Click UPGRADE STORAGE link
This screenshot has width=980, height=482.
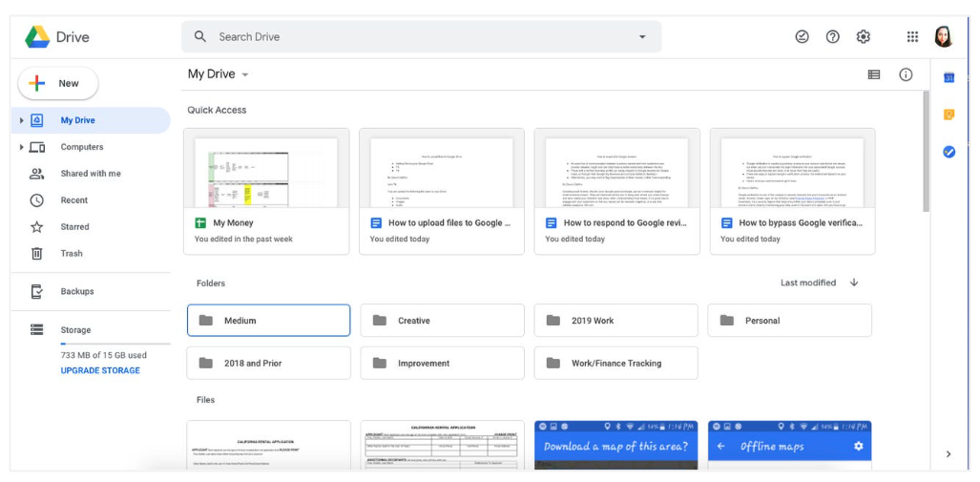100,370
